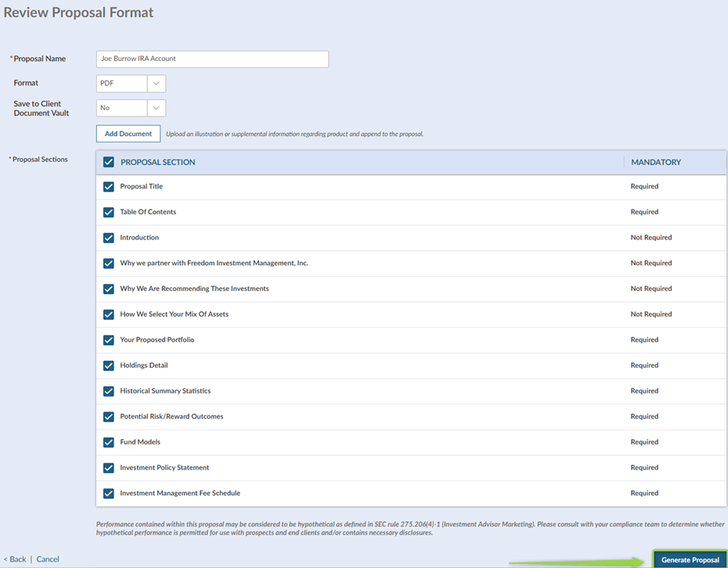Image resolution: width=728 pixels, height=568 pixels.
Task: Uncheck 'How We Select Your Mix Of Assets'
Action: [108, 314]
